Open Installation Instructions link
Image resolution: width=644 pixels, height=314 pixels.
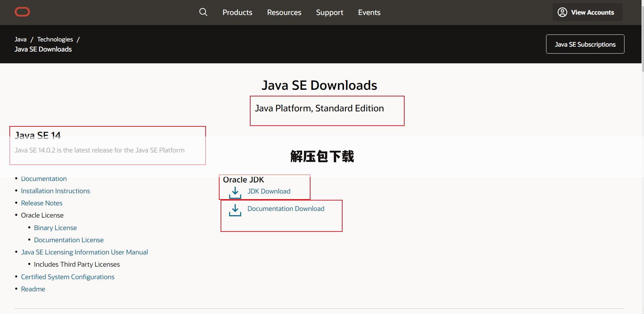pyautogui.click(x=55, y=191)
